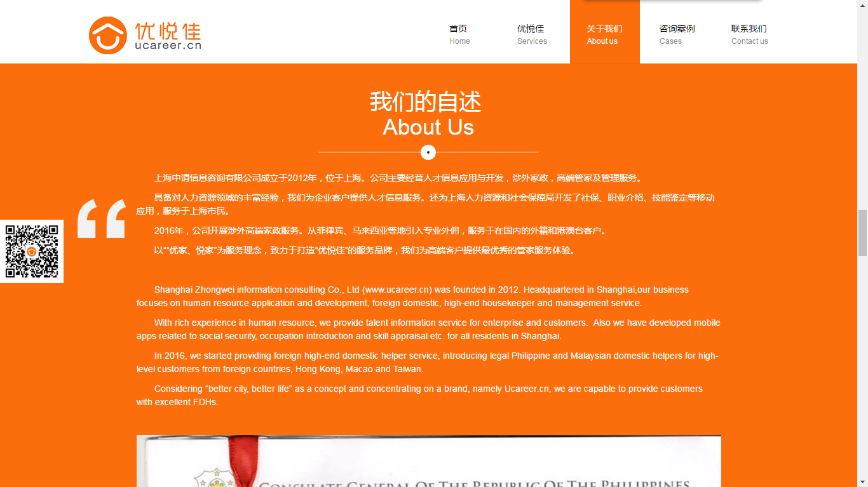
Task: Click the vertical scrollbar thumb
Action: (862, 232)
